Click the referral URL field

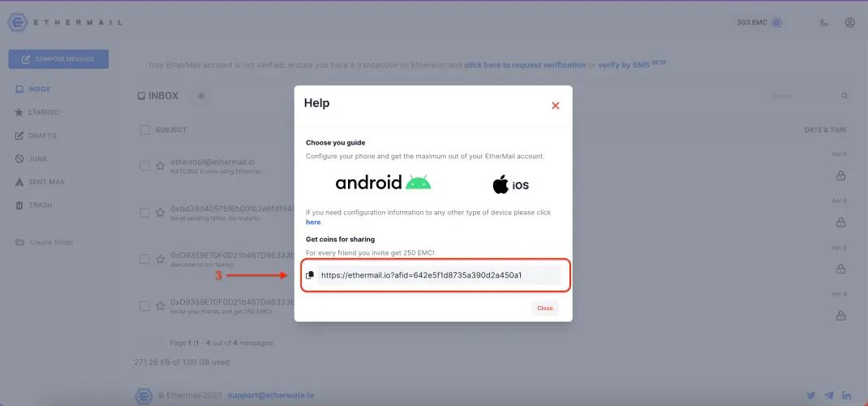click(x=439, y=275)
